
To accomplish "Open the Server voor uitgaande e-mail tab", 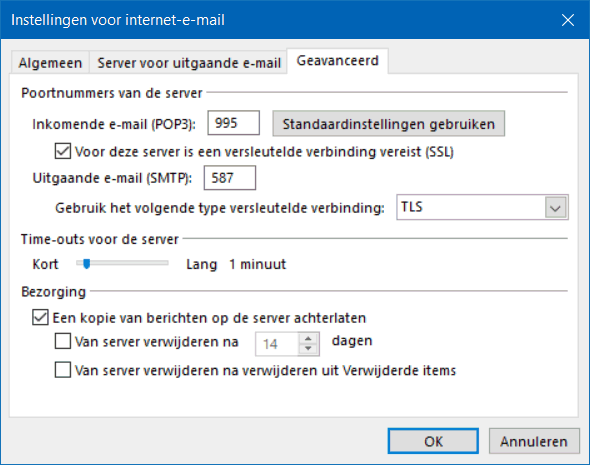I will point(189,62).
